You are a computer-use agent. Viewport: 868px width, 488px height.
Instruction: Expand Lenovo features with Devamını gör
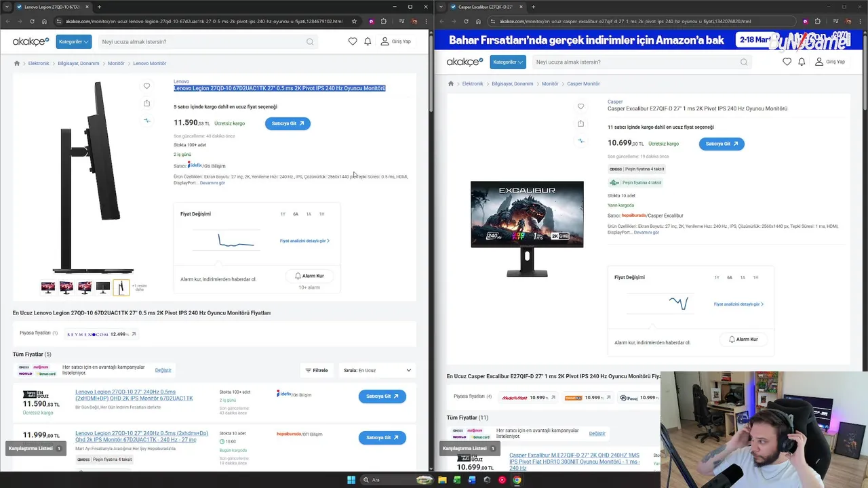(212, 183)
